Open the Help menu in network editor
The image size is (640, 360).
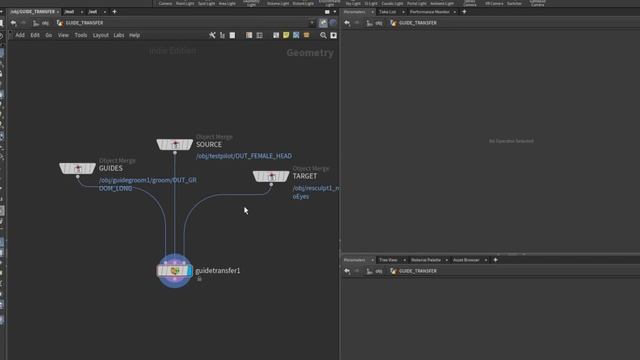134,35
